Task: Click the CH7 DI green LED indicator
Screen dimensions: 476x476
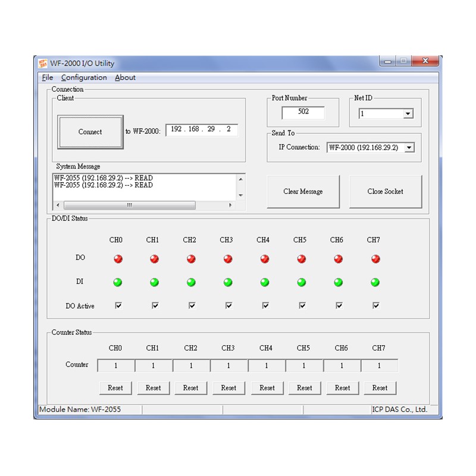Action: pos(375,282)
